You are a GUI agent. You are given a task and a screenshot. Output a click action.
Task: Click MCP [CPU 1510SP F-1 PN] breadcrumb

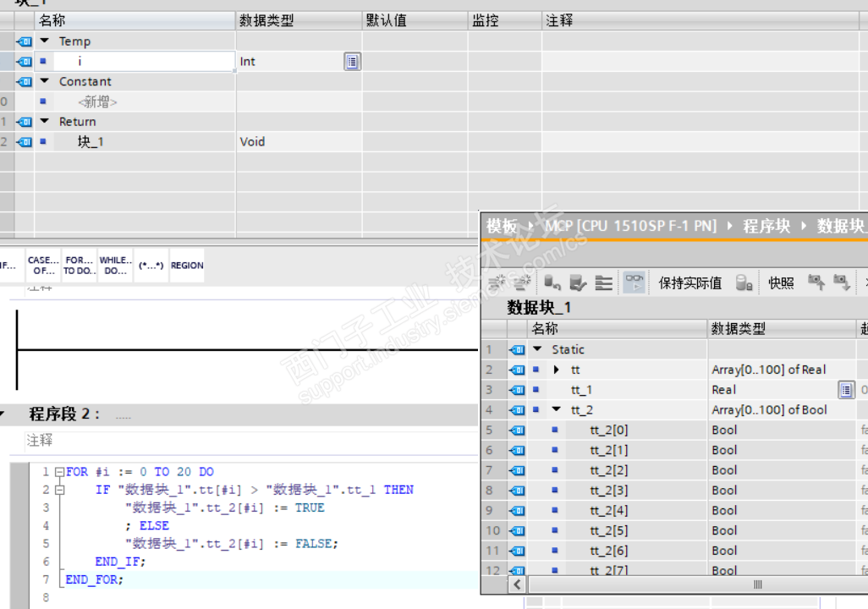[630, 226]
